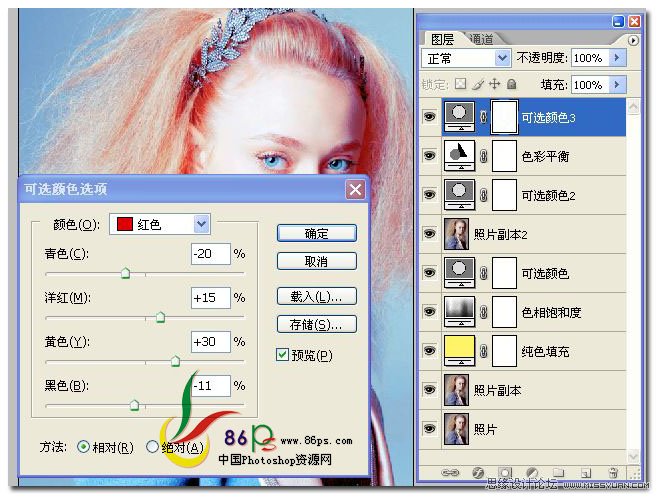Image resolution: width=660 pixels, height=500 pixels.
Task: Click the 黄色(Y) slider handle
Action: tap(176, 361)
